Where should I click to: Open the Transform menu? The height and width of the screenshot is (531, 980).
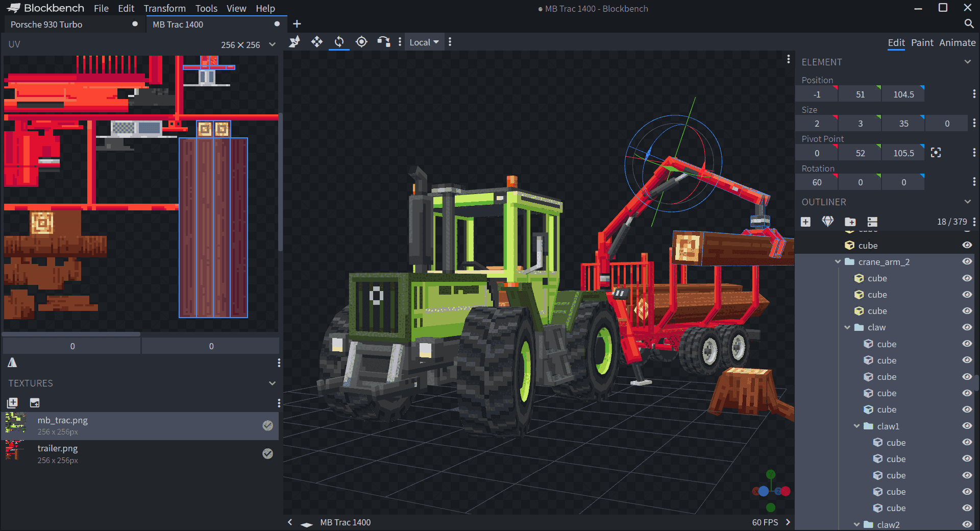click(x=164, y=8)
